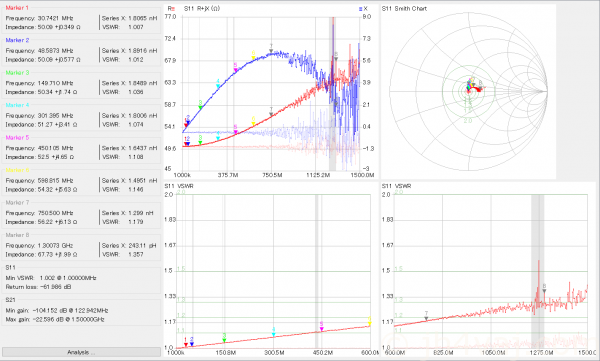The width and height of the screenshot is (600, 361).
Task: Click marker 7 at blue X curve peak
Action: (x=271, y=49)
